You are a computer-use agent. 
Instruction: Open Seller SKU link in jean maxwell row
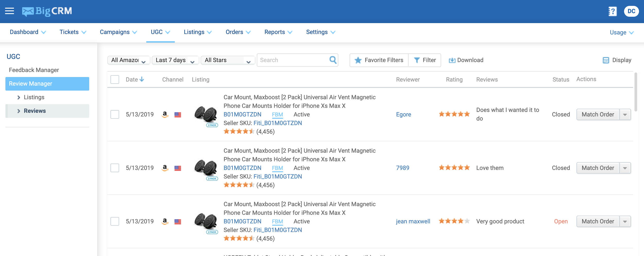[x=278, y=230]
